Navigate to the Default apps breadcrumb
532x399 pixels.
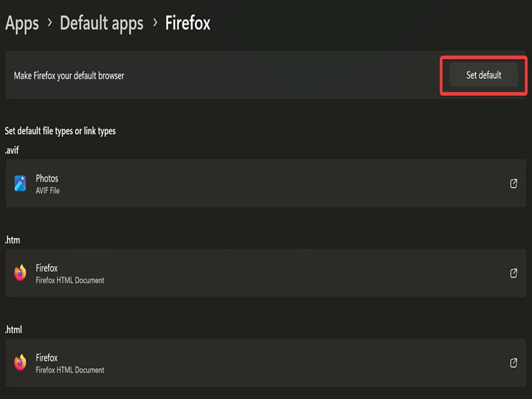(101, 24)
